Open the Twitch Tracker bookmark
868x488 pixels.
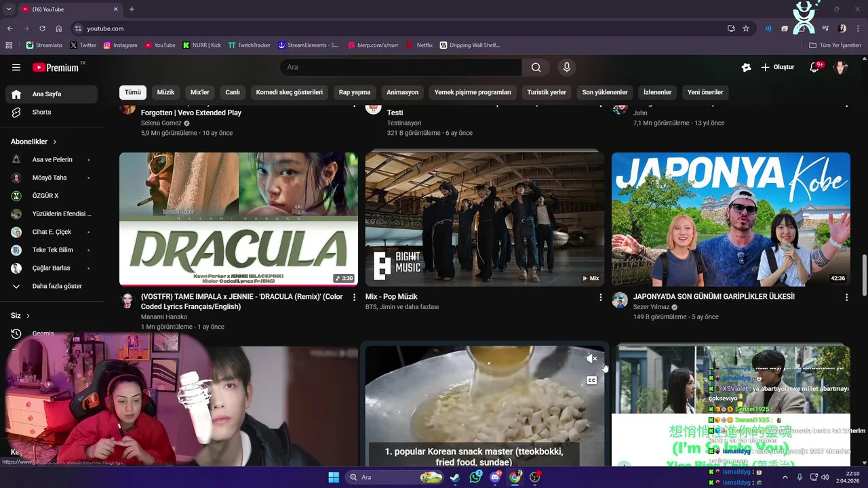click(249, 45)
